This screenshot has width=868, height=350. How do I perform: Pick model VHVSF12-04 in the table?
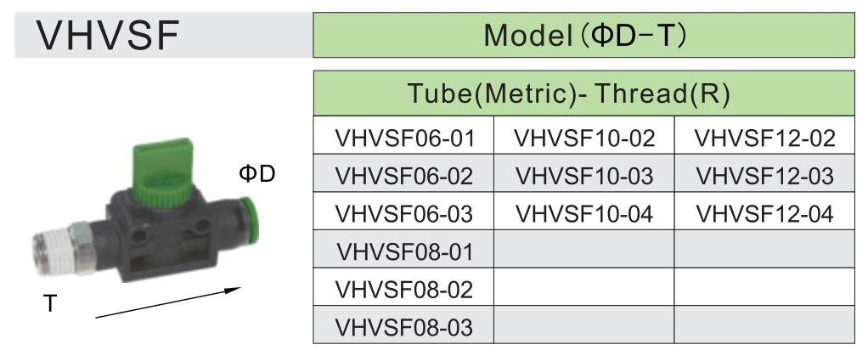coord(764,213)
